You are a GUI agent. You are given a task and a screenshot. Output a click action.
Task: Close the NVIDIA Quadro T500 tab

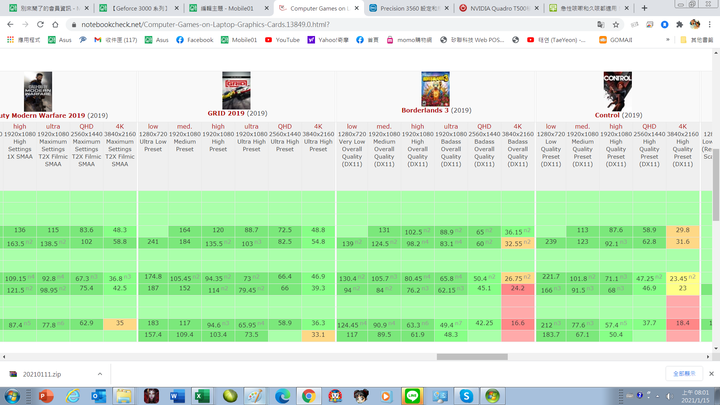pyautogui.click(x=536, y=8)
